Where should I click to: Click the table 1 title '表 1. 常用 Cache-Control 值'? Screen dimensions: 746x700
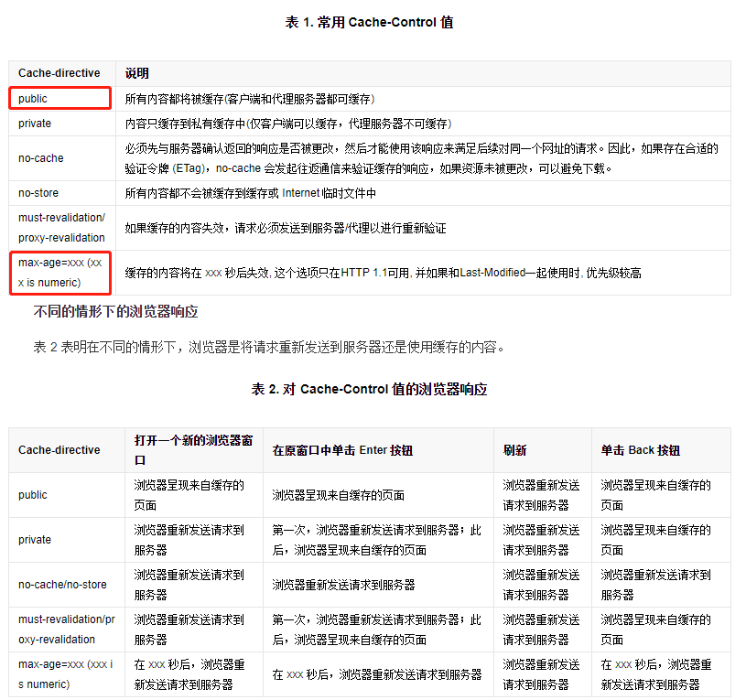(x=369, y=22)
